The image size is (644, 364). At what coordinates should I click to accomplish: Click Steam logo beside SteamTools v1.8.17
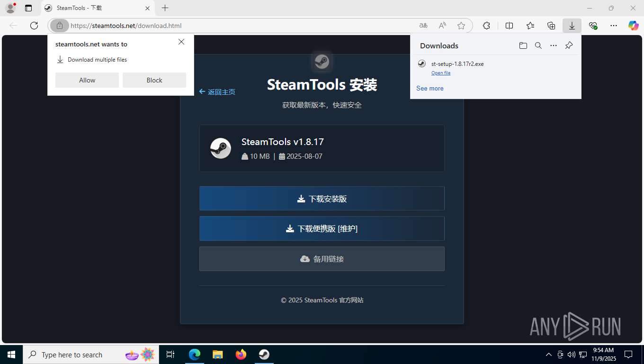pyautogui.click(x=221, y=148)
